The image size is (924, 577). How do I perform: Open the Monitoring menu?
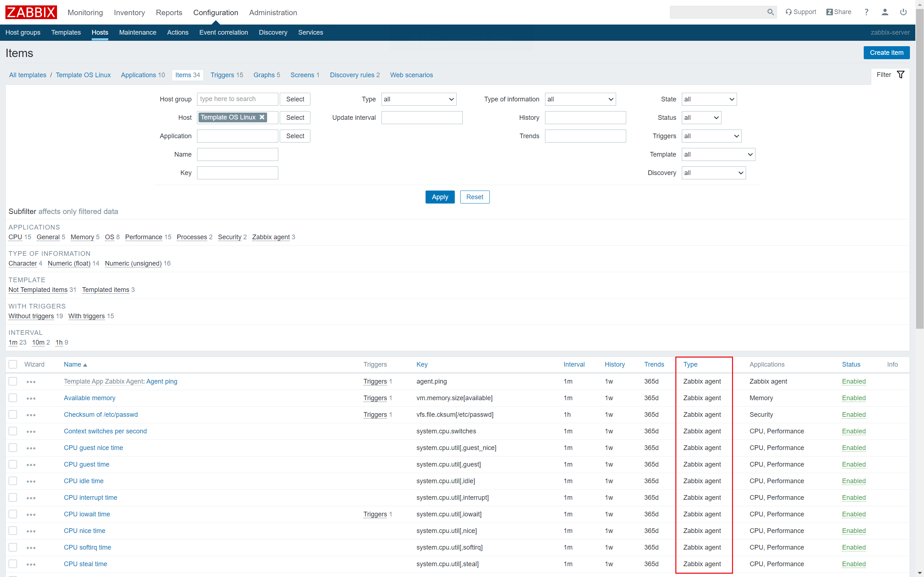point(85,13)
